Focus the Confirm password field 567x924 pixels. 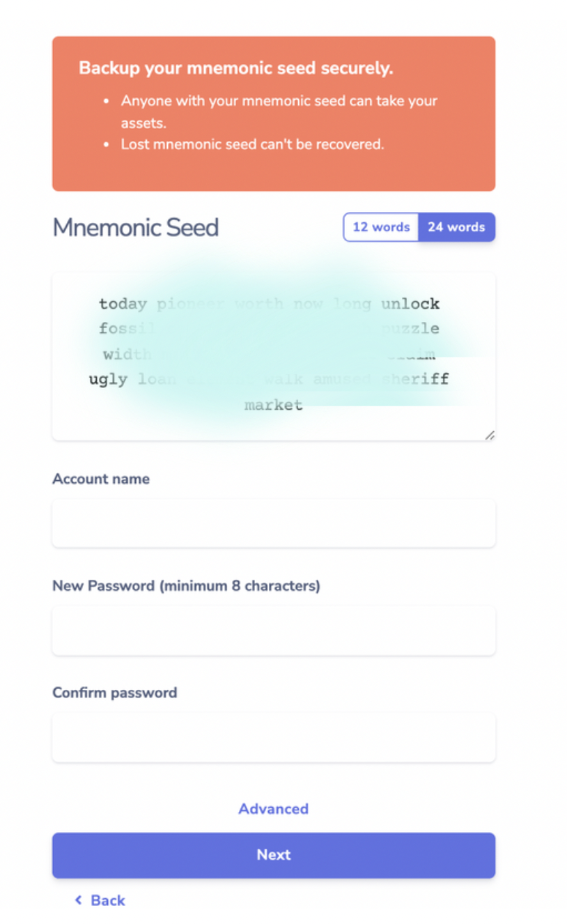(x=273, y=737)
